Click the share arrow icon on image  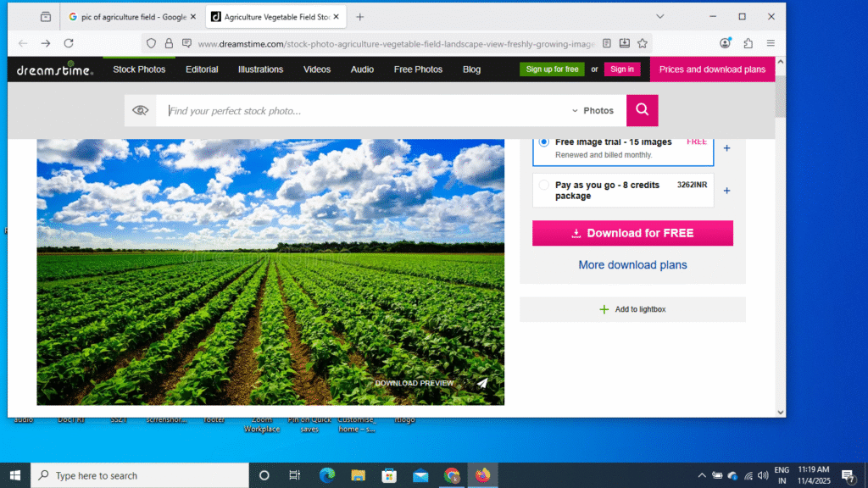(482, 383)
